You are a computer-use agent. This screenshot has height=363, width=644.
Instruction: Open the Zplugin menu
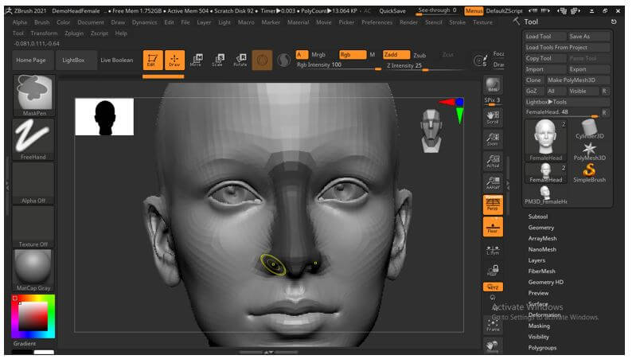(x=73, y=33)
